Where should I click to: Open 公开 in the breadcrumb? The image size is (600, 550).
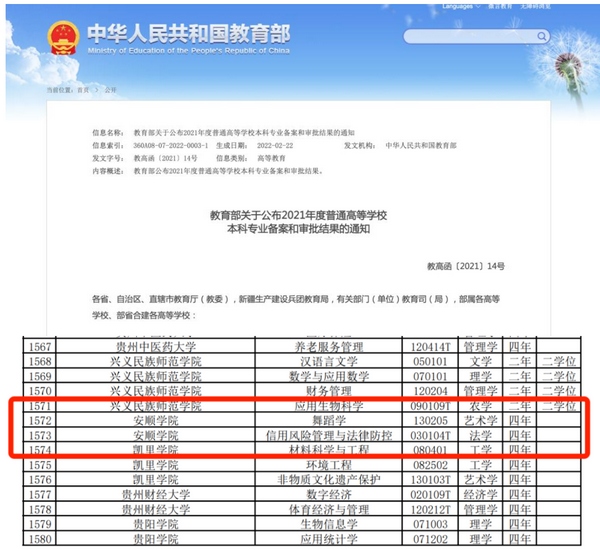(x=110, y=90)
